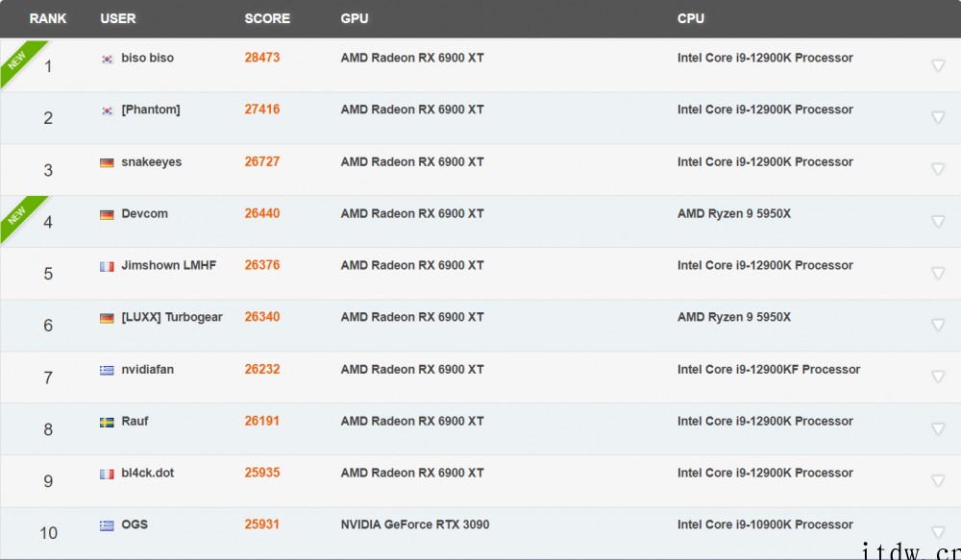Open score 26340 result

click(x=262, y=317)
